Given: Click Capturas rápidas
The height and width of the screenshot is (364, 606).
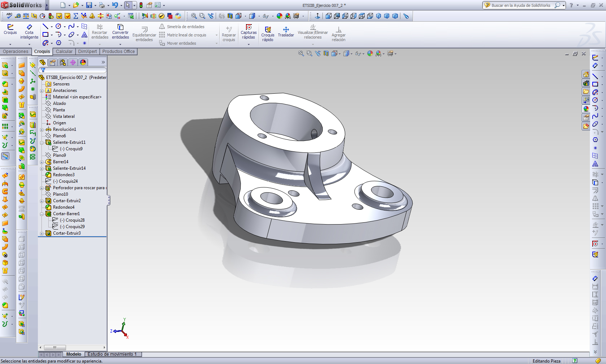Looking at the screenshot, I should [x=249, y=32].
